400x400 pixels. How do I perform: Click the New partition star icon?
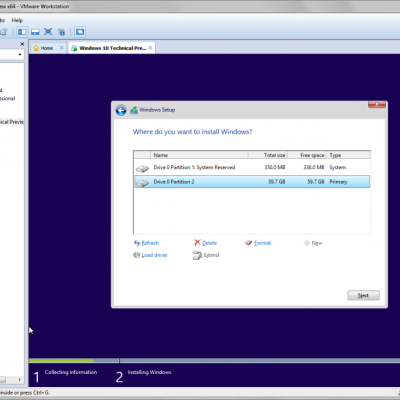pos(307,243)
